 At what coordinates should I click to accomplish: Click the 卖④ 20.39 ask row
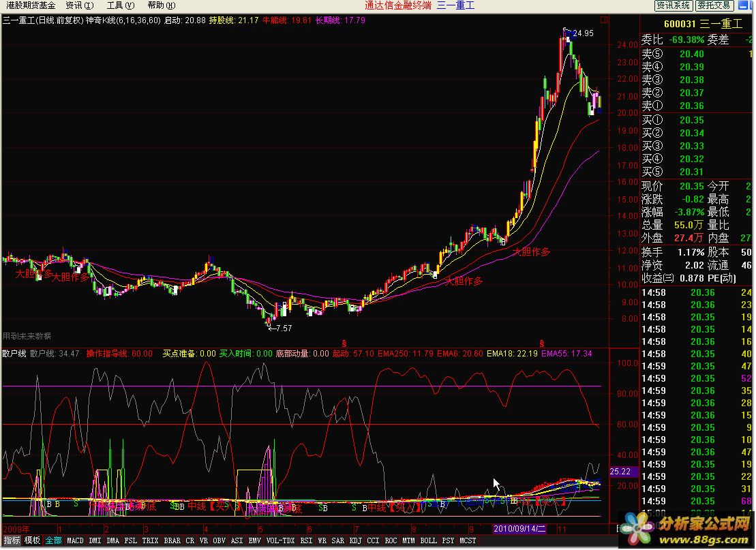pos(673,67)
